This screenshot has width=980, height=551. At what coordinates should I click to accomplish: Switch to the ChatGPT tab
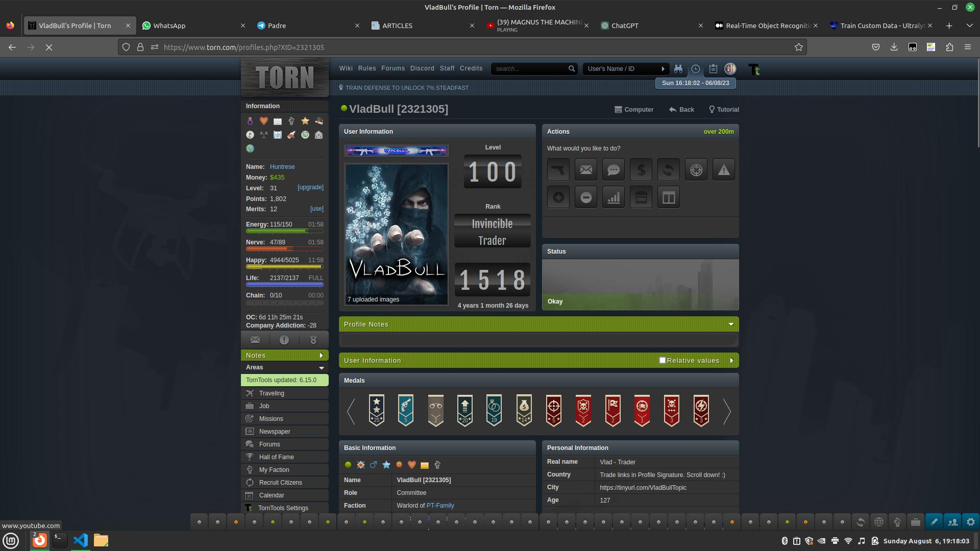pos(651,26)
